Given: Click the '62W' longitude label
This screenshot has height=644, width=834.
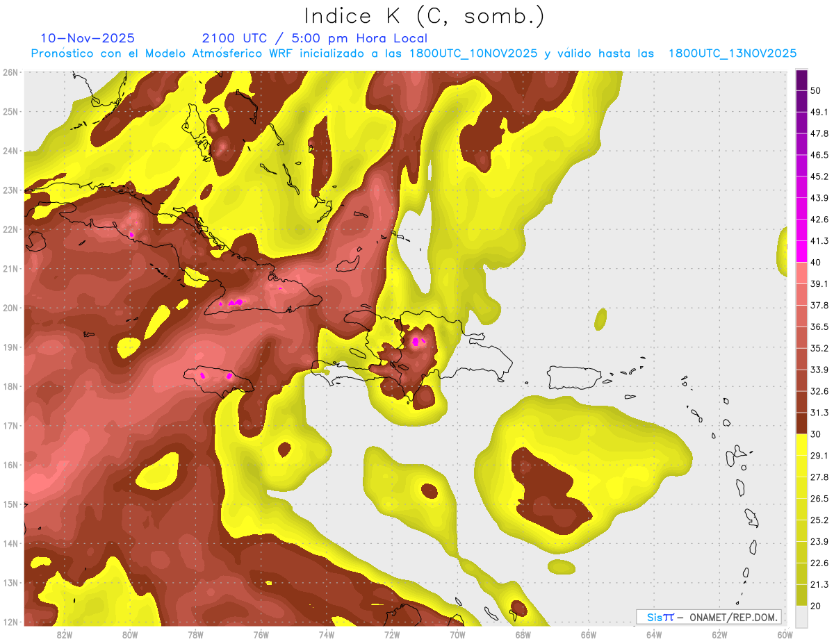Looking at the screenshot, I should [x=719, y=634].
